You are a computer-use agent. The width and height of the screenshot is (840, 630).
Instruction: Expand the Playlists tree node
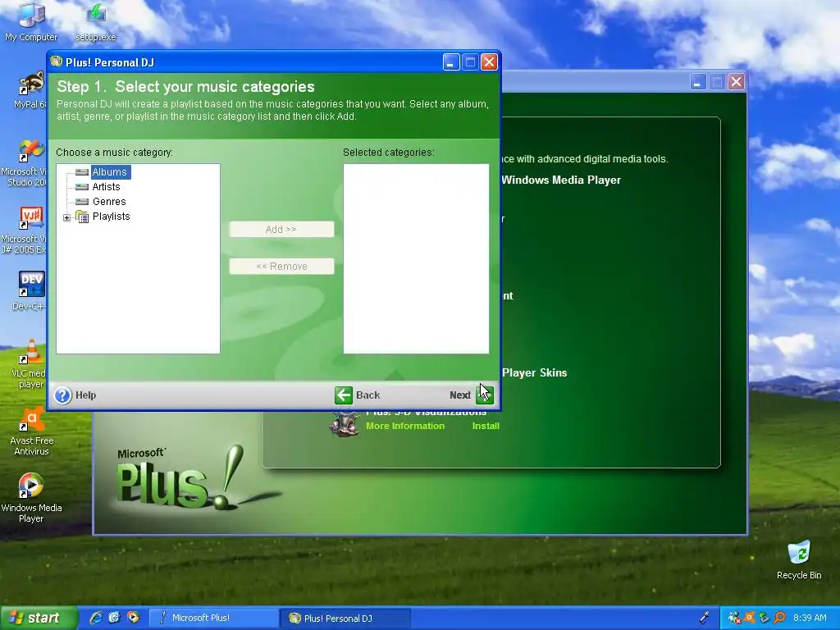pos(67,217)
